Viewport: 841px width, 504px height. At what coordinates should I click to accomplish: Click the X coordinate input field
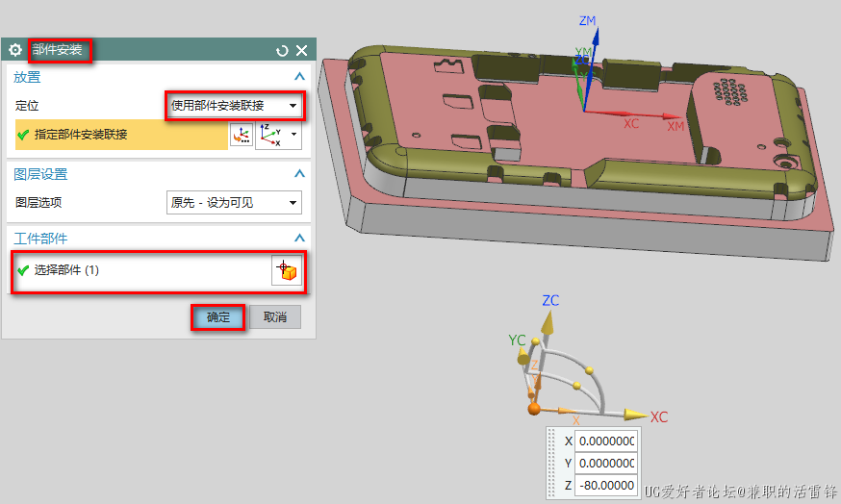click(x=606, y=441)
